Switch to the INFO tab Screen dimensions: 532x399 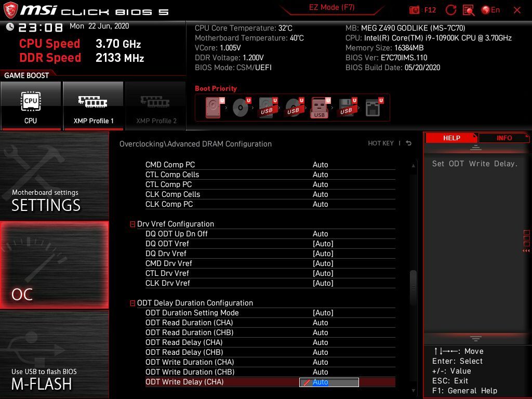504,138
